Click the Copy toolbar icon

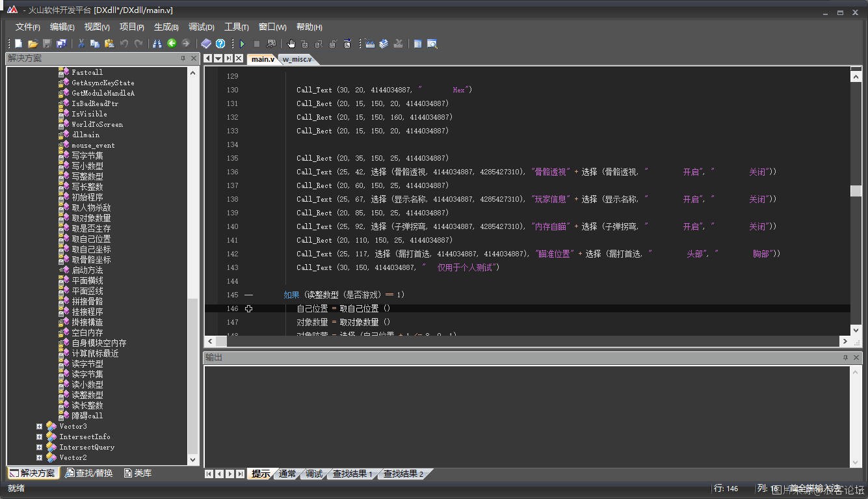click(95, 44)
